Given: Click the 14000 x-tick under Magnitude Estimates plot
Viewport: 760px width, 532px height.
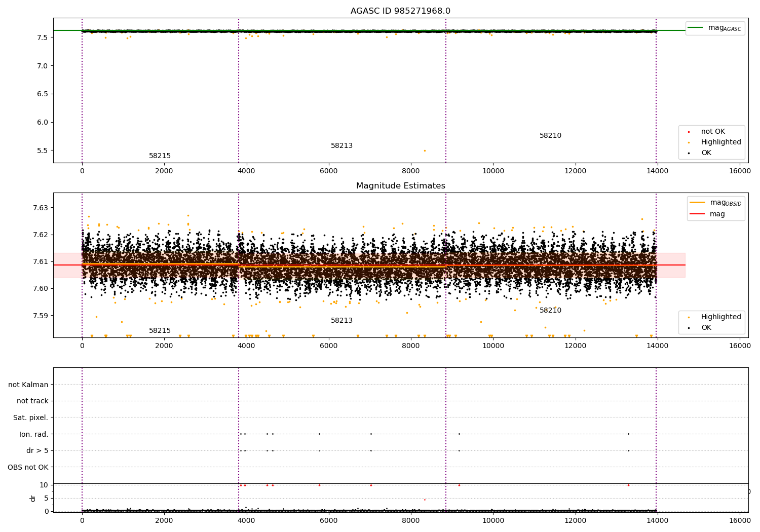Looking at the screenshot, I should click(658, 346).
